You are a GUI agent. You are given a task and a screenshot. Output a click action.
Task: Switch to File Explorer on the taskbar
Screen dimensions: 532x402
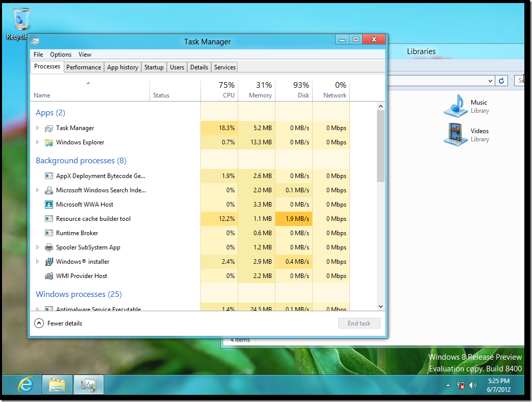click(x=57, y=385)
